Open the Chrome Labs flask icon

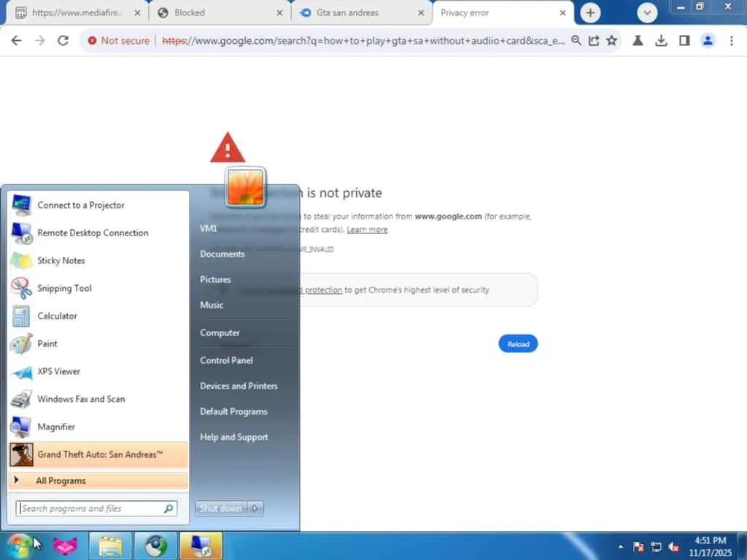[x=638, y=41]
